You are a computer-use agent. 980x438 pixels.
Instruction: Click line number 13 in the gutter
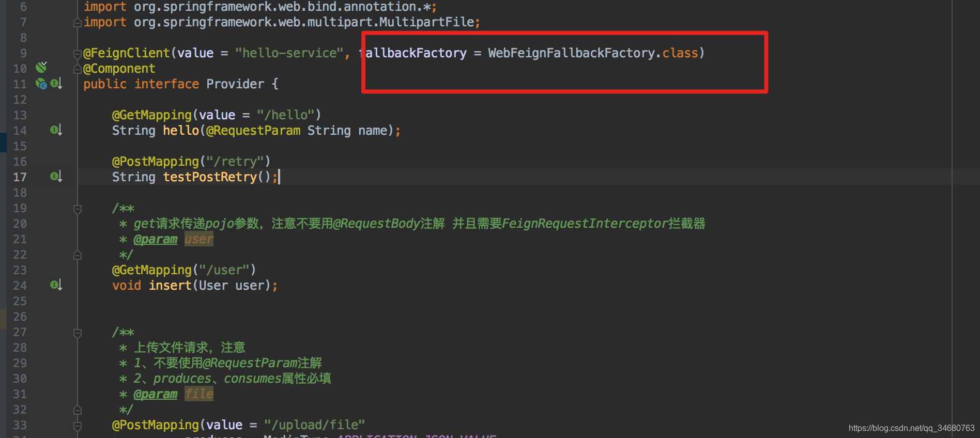pyautogui.click(x=20, y=115)
